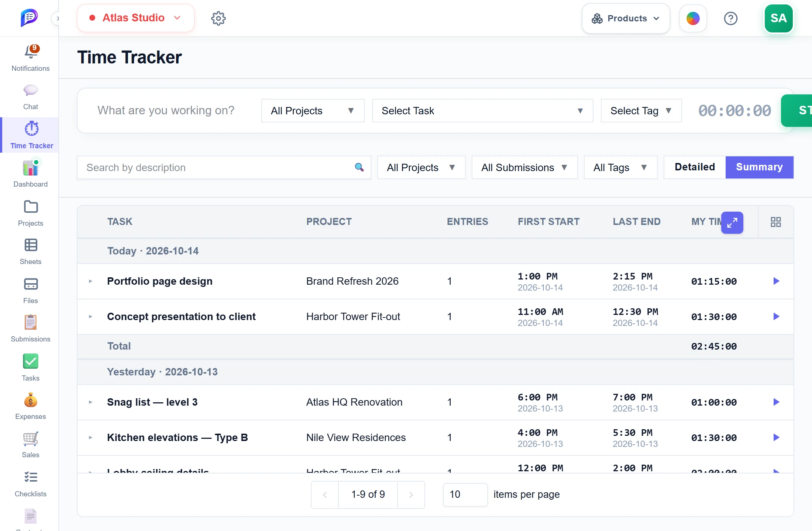Screen dimensions: 812x531
Task: Expand table to fullscreen icon
Action: pyautogui.click(x=732, y=222)
